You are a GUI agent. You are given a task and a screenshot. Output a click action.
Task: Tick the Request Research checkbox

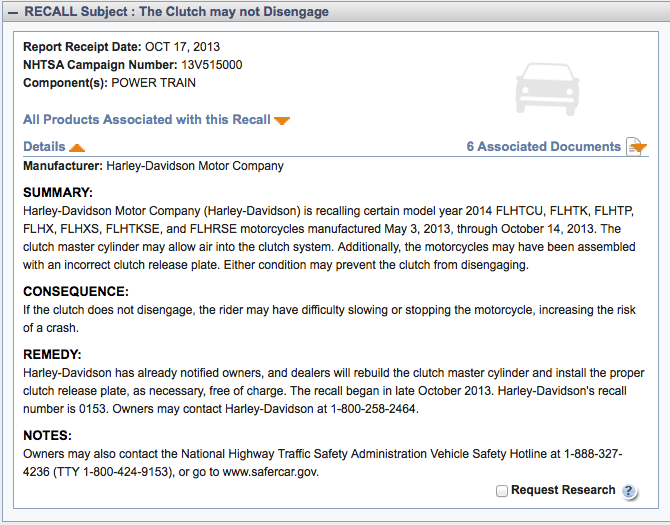[x=501, y=490]
